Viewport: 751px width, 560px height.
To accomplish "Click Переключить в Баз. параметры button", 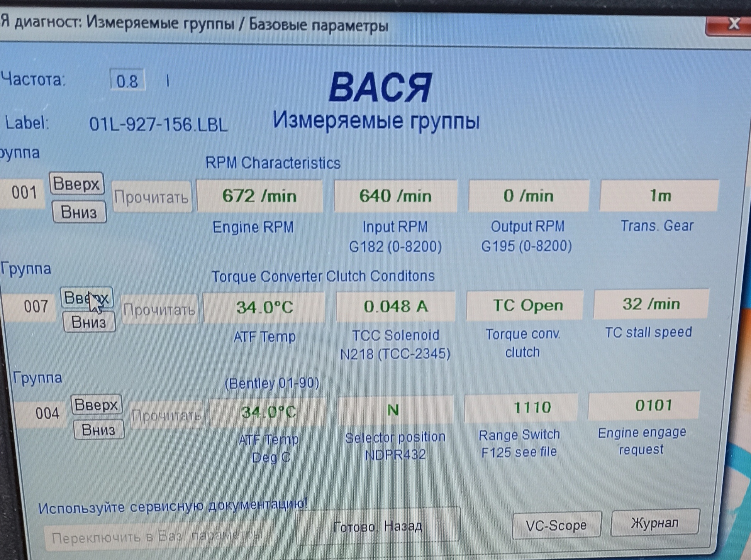I will [x=156, y=537].
